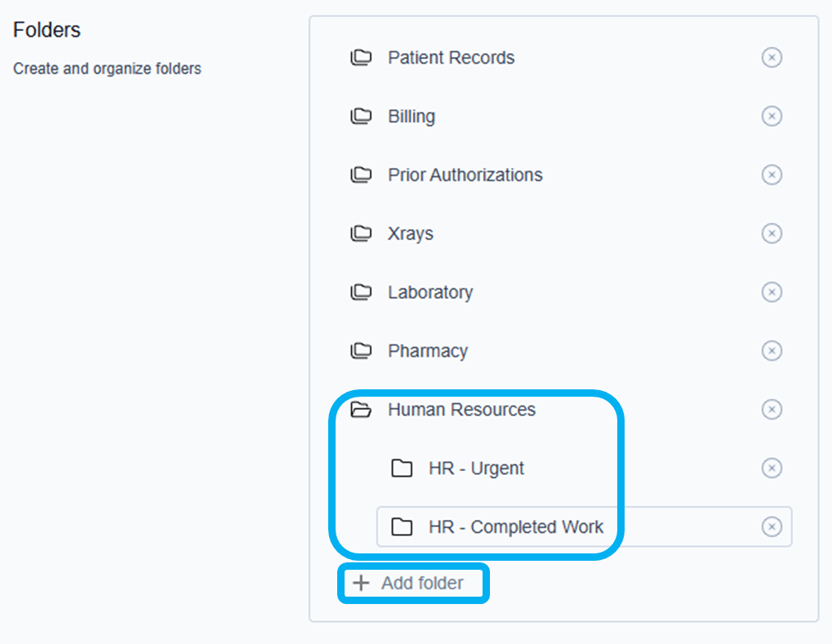
Task: Click the HR - Urgent folder icon
Action: (402, 469)
